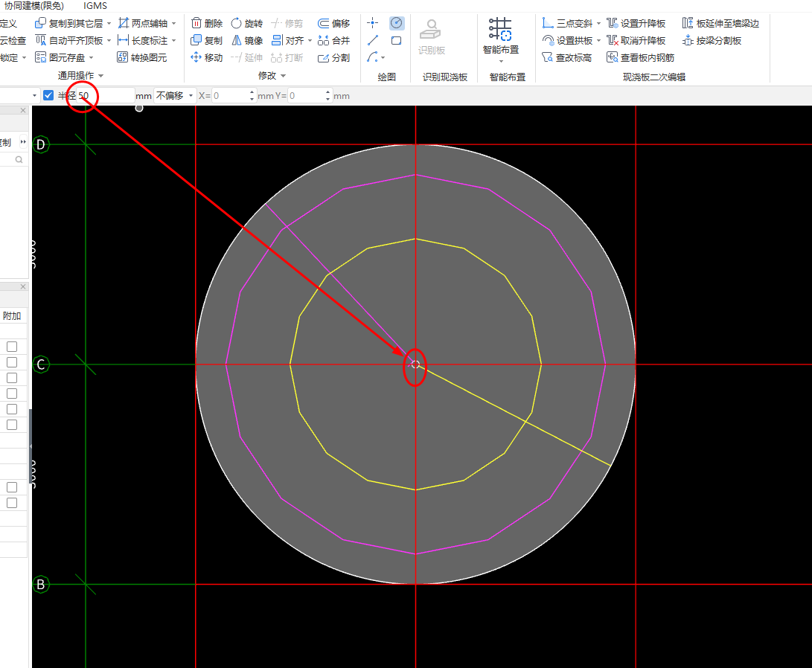Viewport: 812px width, 668px height.
Task: Click the 设置拱板 tool
Action: (567, 40)
